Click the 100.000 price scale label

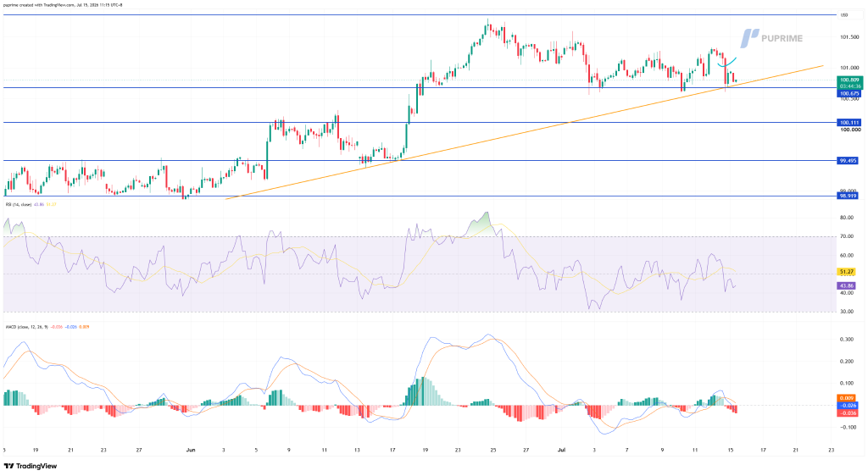click(849, 130)
